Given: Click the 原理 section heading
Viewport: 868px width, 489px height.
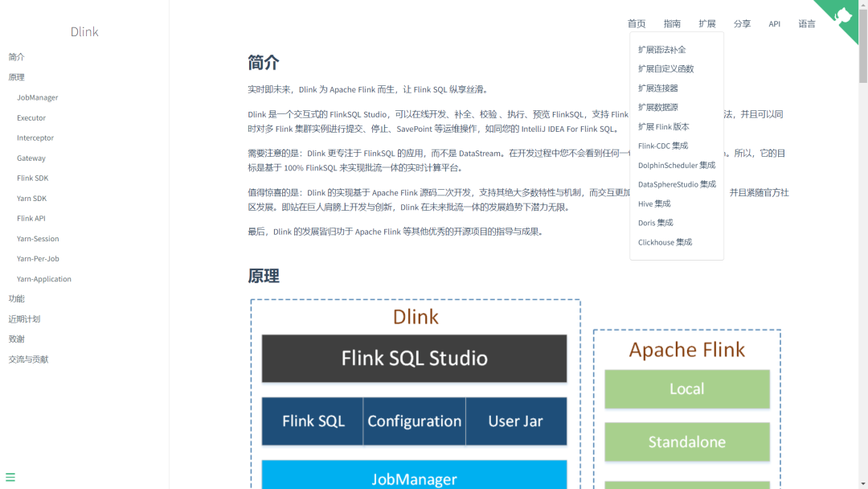Looking at the screenshot, I should (264, 276).
